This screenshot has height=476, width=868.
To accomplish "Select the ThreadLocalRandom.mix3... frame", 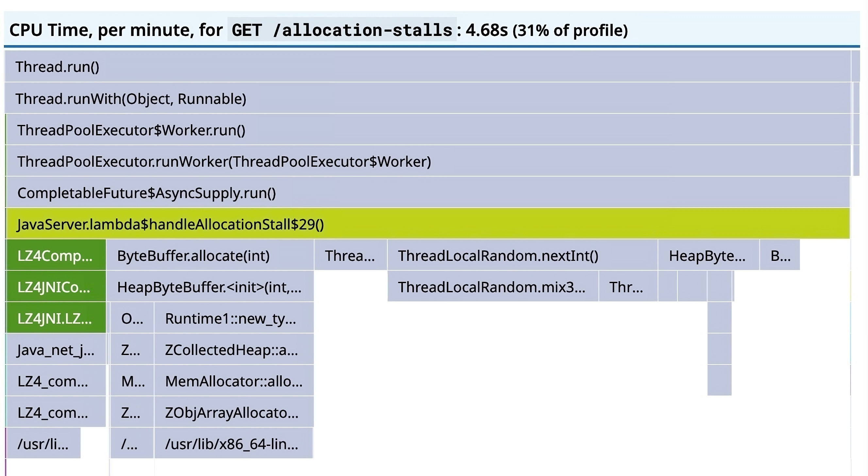I will (492, 287).
